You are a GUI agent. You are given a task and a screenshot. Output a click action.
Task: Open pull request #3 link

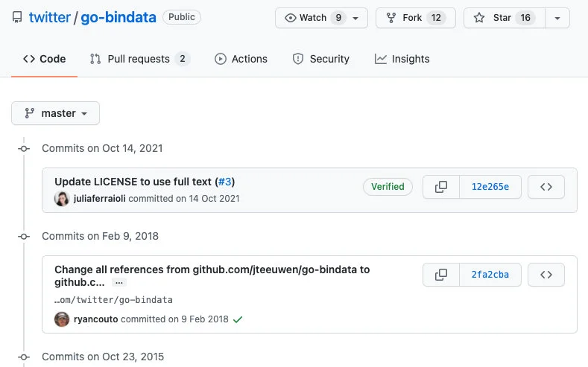(224, 182)
